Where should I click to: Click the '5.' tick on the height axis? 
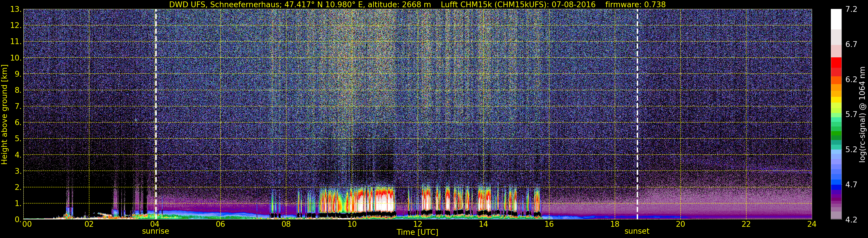[x=18, y=139]
